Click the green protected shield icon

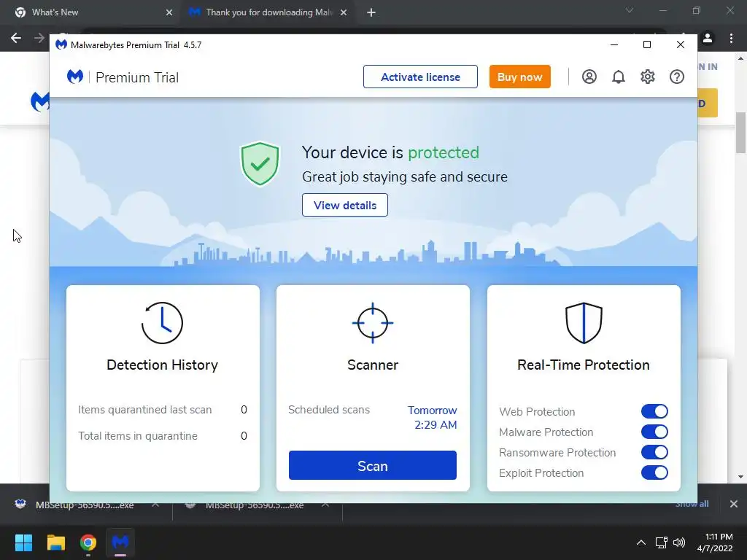(260, 164)
